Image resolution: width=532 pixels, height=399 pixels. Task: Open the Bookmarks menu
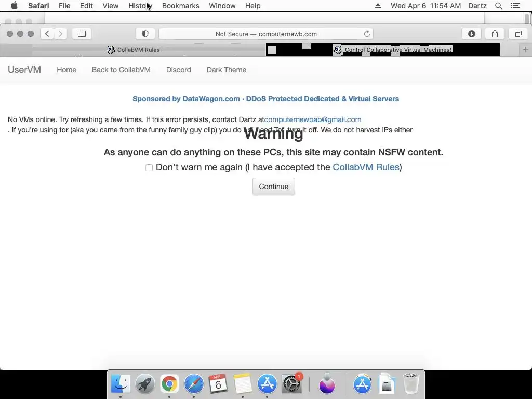(x=180, y=6)
